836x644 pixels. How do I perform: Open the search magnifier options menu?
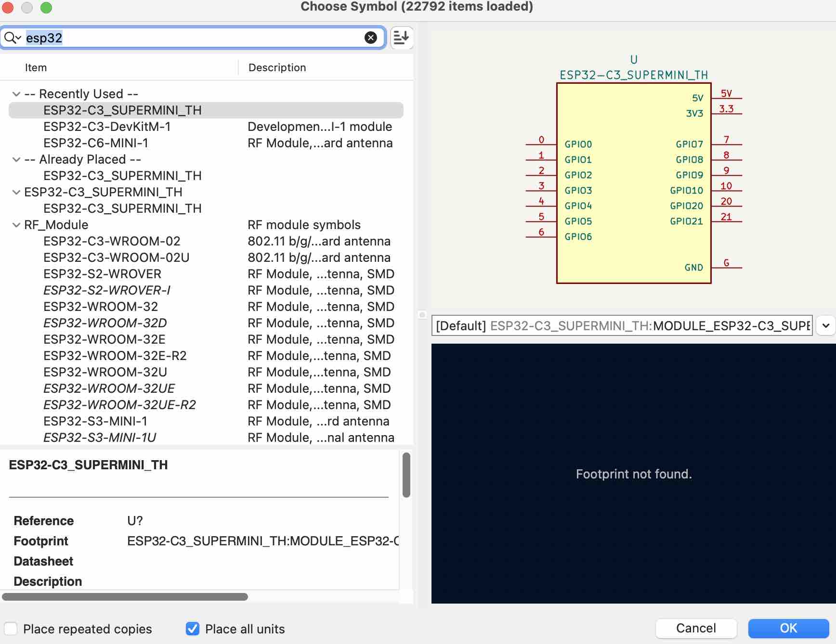click(x=13, y=38)
